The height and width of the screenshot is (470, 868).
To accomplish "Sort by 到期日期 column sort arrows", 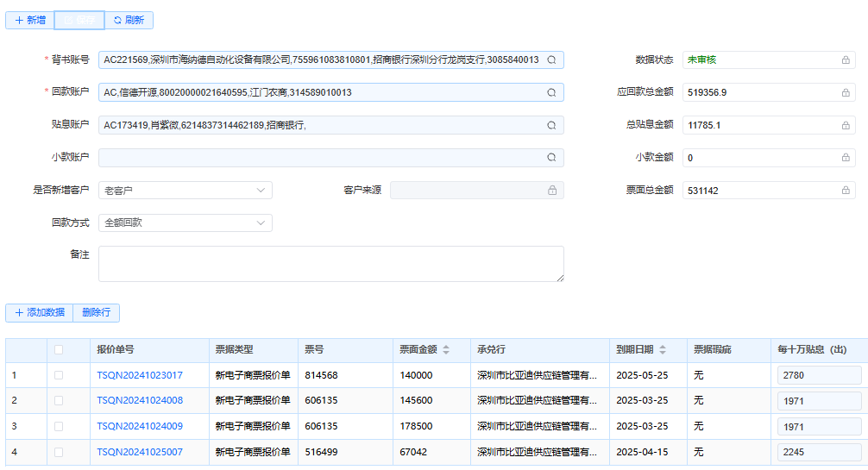I will click(663, 350).
